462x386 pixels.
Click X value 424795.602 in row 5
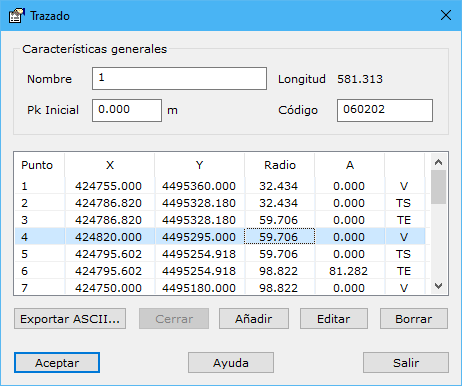(x=108, y=254)
